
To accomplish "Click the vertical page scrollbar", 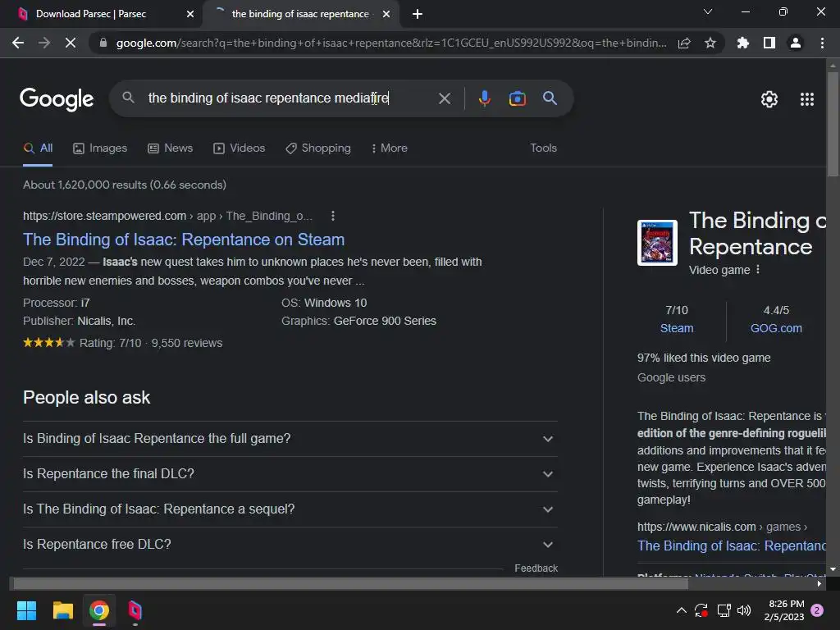I will coord(833,123).
